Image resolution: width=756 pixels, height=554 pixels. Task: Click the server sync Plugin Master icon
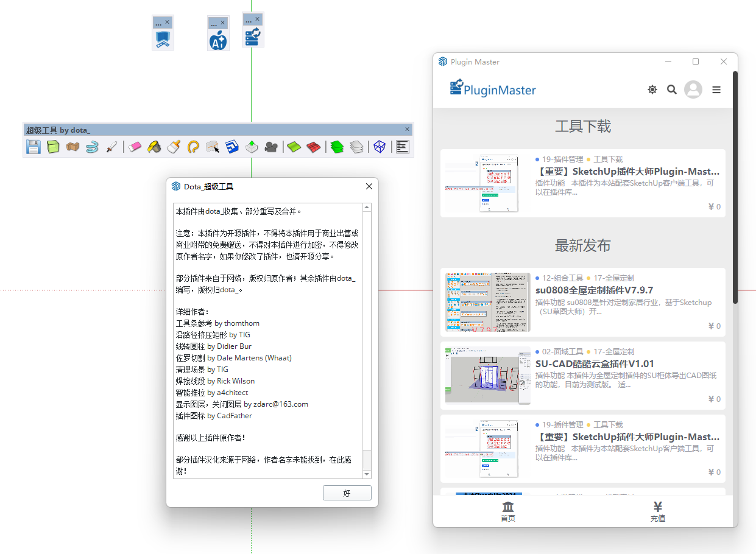253,37
